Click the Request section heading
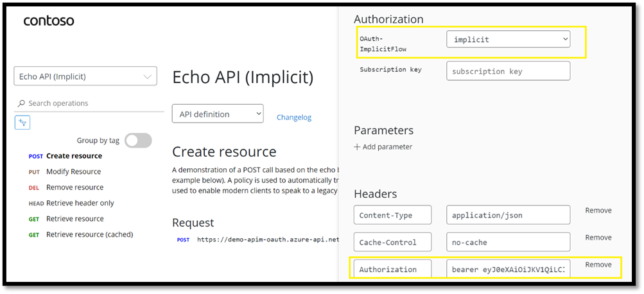 point(193,223)
